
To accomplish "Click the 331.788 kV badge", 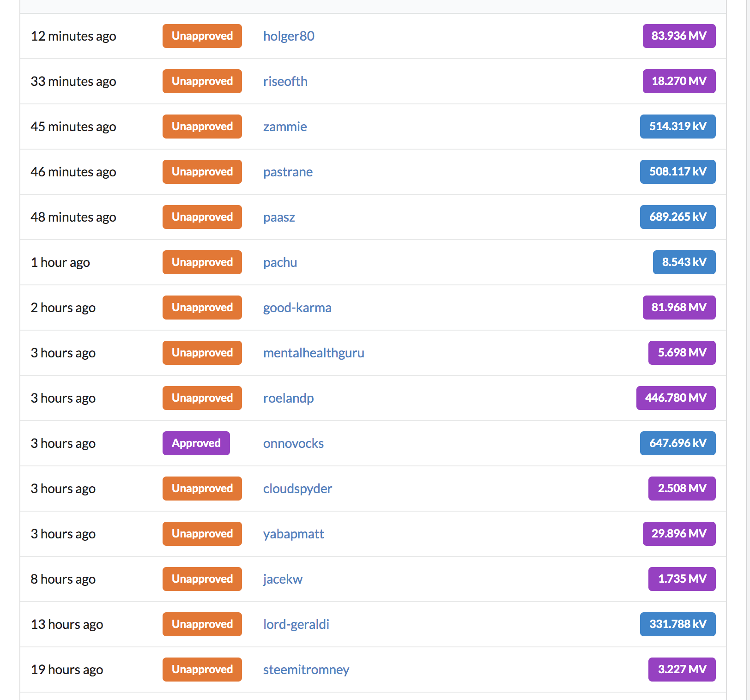I will [677, 624].
